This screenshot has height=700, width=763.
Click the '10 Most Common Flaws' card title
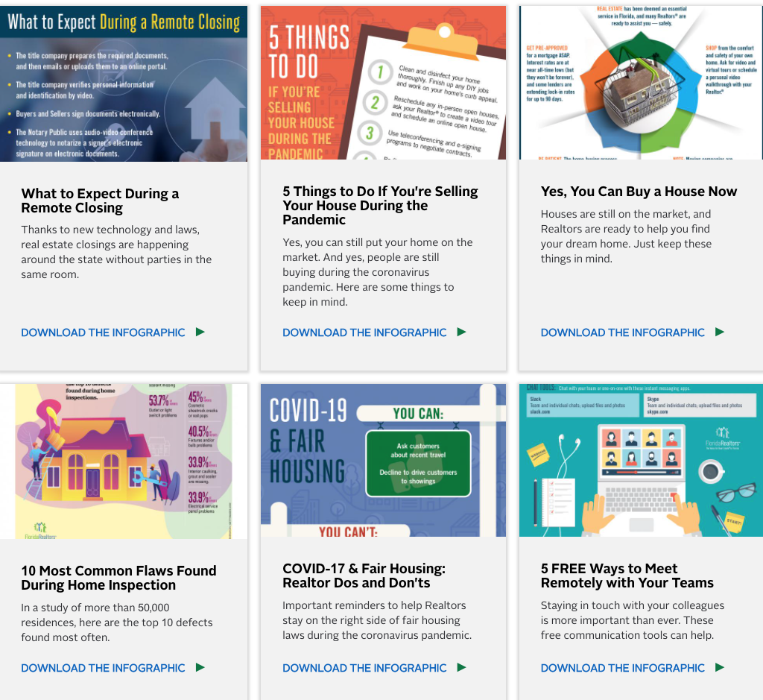pyautogui.click(x=118, y=578)
